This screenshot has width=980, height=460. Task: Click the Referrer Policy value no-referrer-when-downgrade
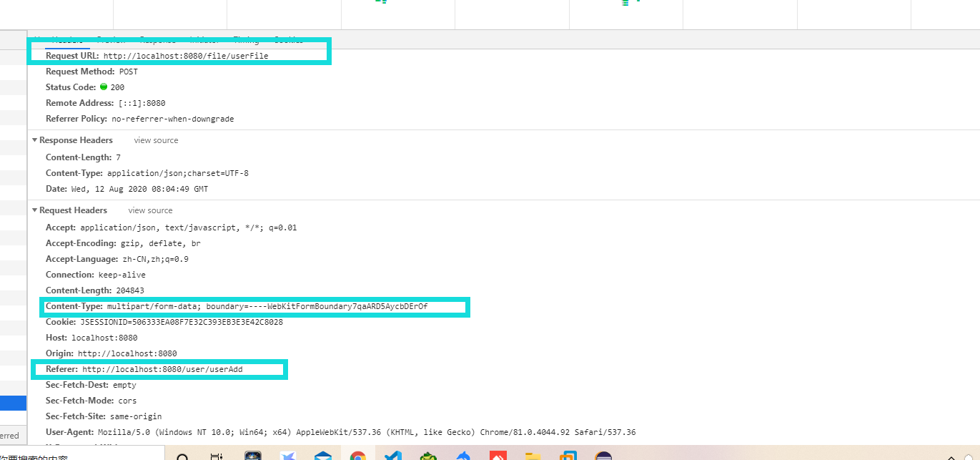tap(173, 119)
